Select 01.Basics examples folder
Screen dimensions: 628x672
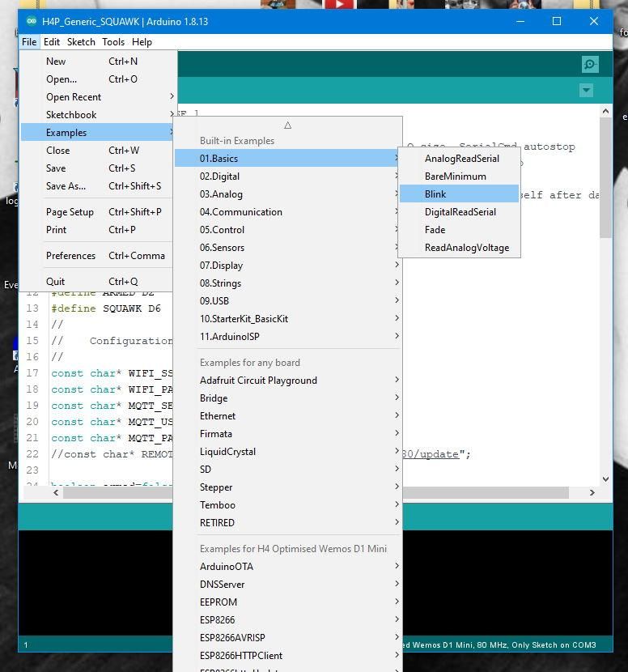287,159
